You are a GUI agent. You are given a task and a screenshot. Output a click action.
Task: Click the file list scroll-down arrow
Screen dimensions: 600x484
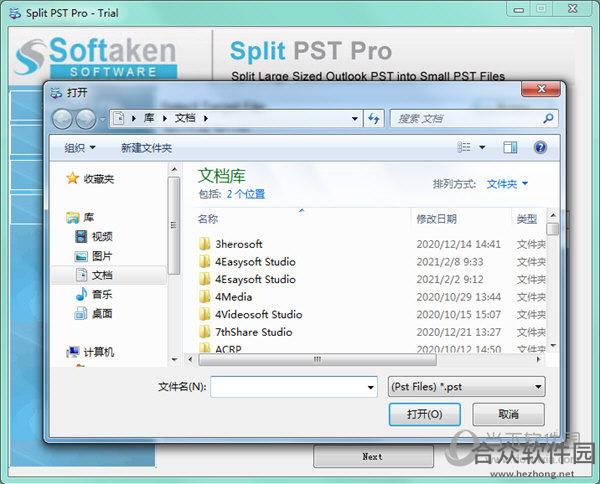pos(553,346)
